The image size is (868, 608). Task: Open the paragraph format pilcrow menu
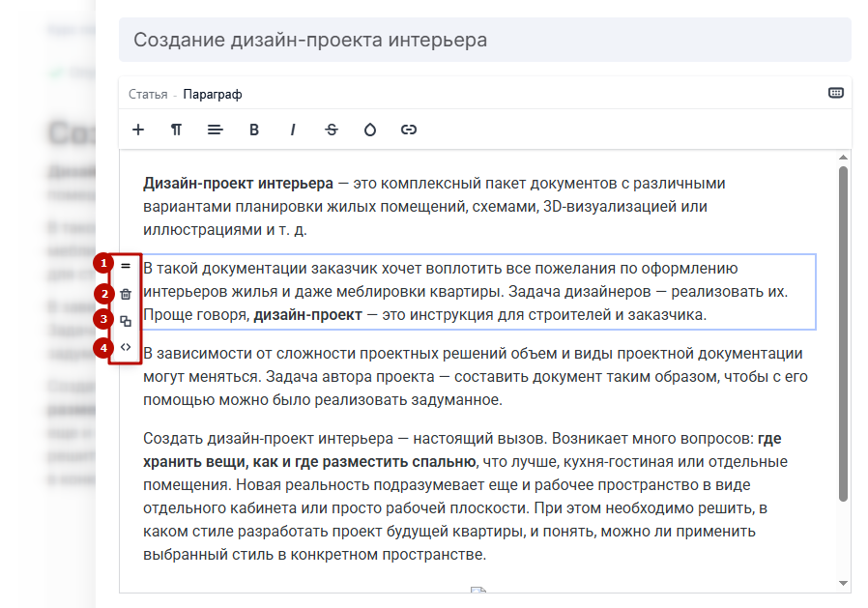coord(177,130)
